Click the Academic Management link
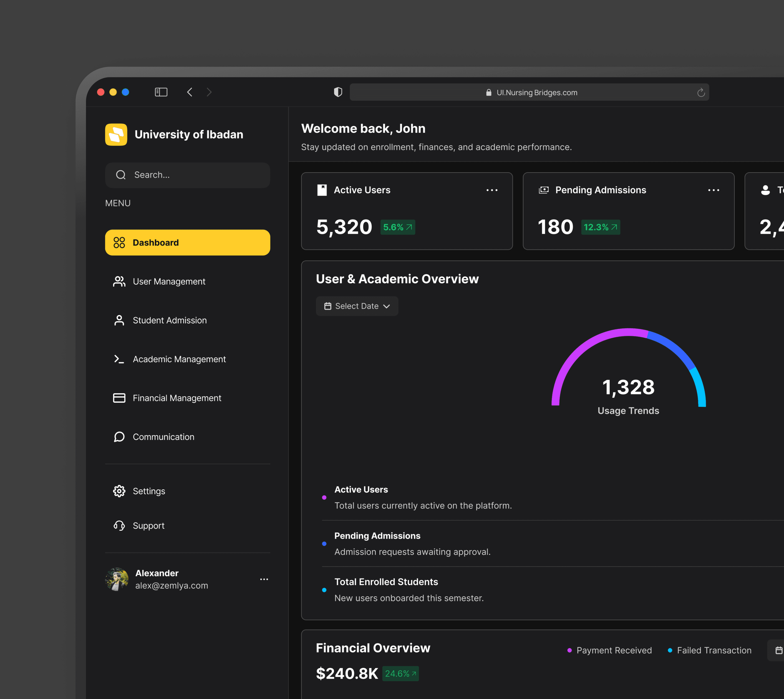 pyautogui.click(x=179, y=359)
